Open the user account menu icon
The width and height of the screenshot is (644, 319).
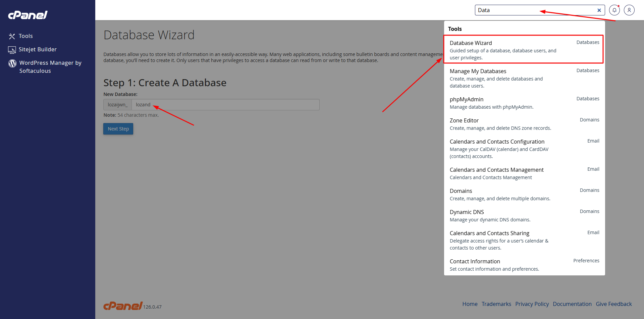[x=629, y=10]
